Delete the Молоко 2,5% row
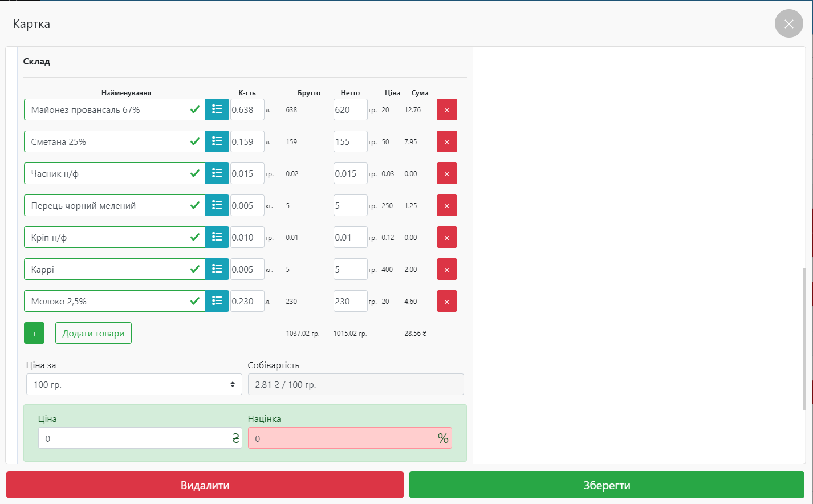This screenshot has width=813, height=504. click(x=446, y=301)
